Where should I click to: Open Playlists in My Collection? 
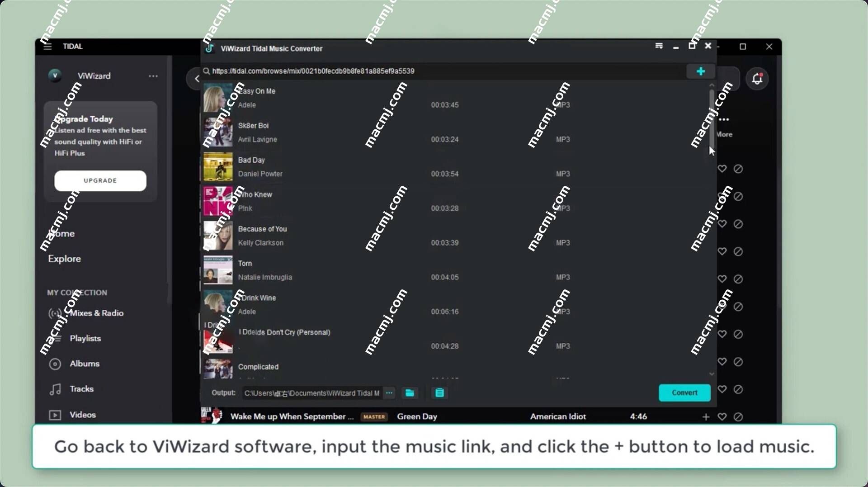(85, 338)
